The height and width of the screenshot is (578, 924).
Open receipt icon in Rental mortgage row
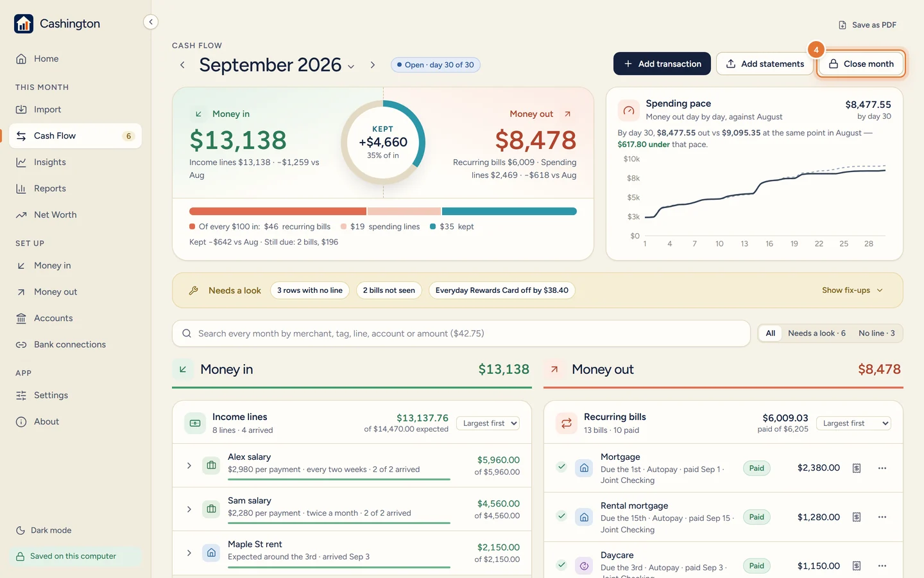(857, 517)
